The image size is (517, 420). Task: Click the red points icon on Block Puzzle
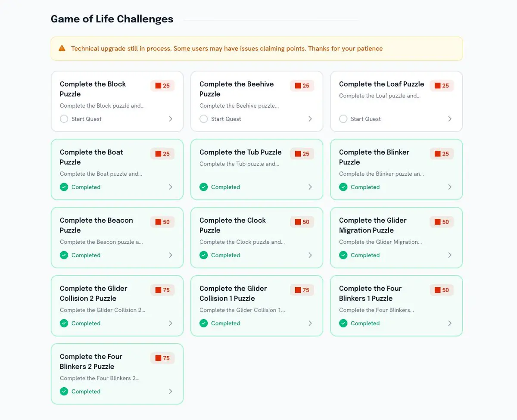(x=158, y=86)
